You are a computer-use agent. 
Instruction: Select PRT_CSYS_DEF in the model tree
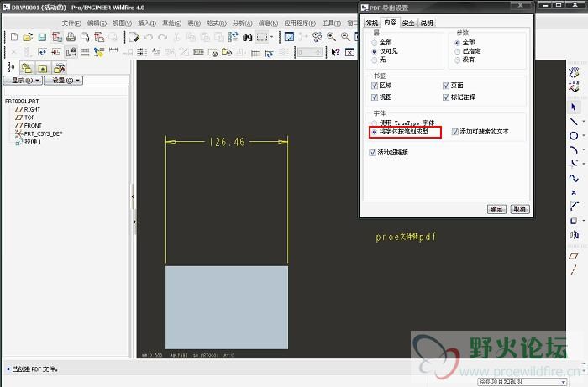43,133
